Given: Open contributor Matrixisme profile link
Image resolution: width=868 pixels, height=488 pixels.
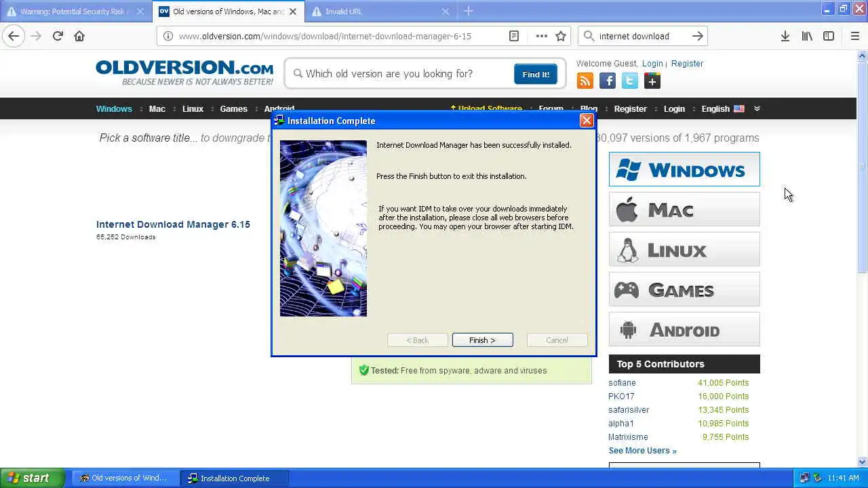Looking at the screenshot, I should pyautogui.click(x=628, y=437).
